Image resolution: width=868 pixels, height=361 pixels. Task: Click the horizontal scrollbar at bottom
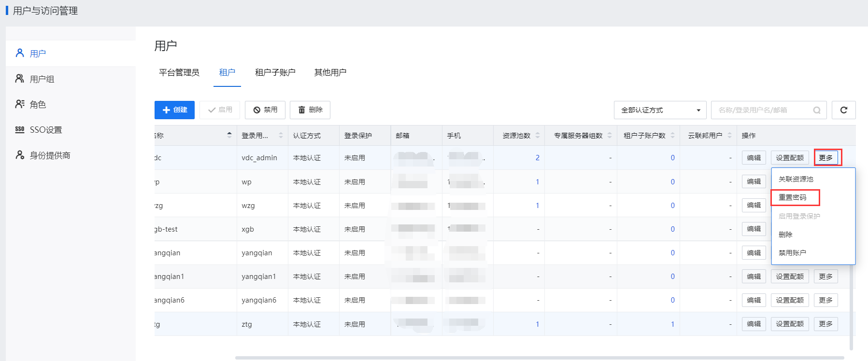pos(539,358)
